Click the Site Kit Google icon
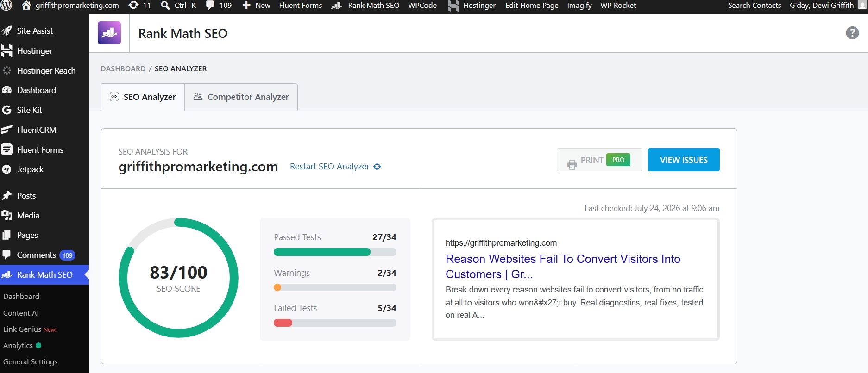This screenshot has width=868, height=373. click(7, 110)
